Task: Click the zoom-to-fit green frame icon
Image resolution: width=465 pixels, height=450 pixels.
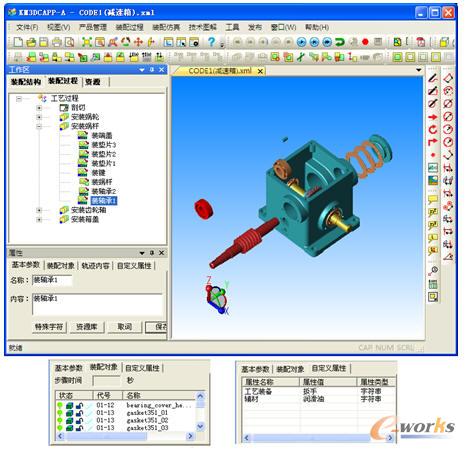Action: pyautogui.click(x=87, y=42)
